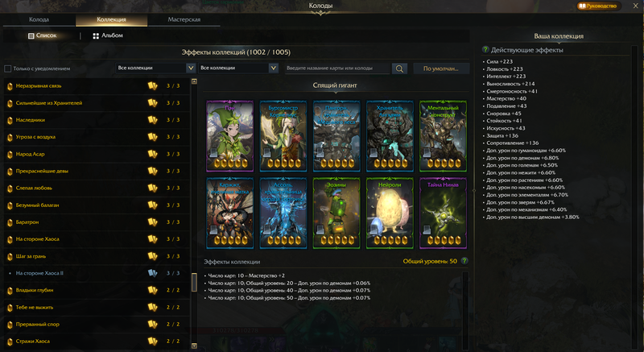
Task: Click the card name search field
Action: pyautogui.click(x=338, y=68)
